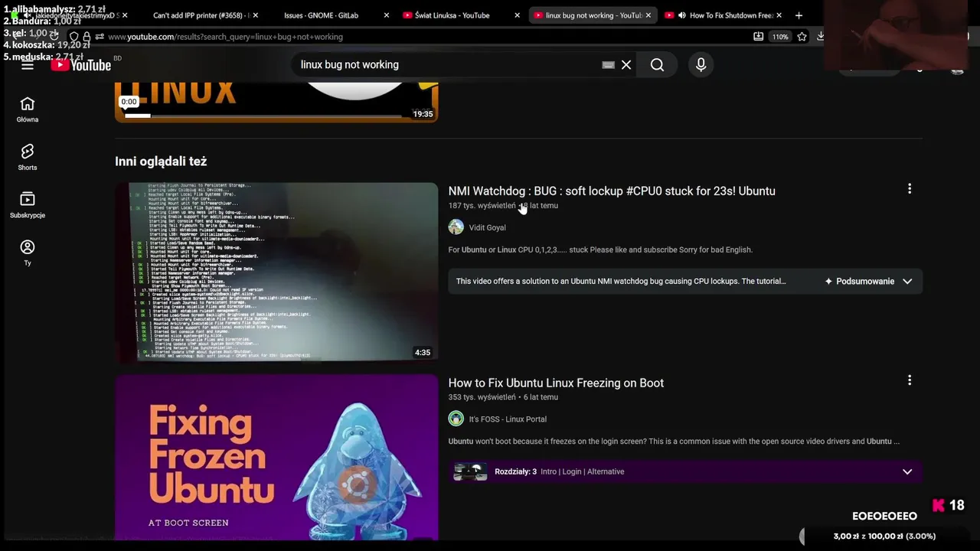Open three-dot menu for NMI Watchdog video

(910, 188)
